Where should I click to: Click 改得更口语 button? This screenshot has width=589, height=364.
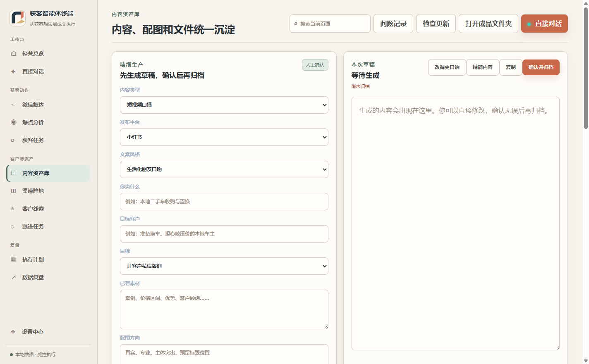click(447, 67)
